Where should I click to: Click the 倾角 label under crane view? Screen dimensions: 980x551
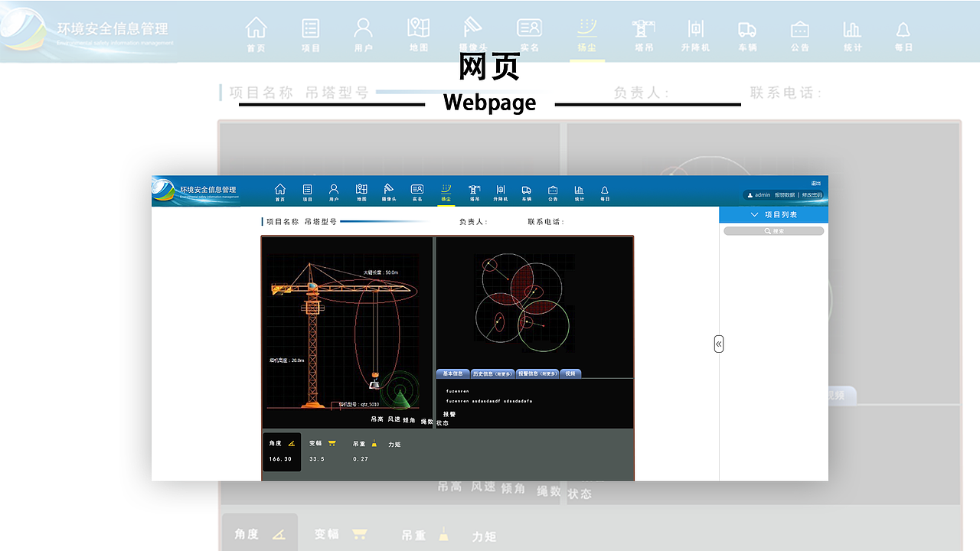(409, 420)
